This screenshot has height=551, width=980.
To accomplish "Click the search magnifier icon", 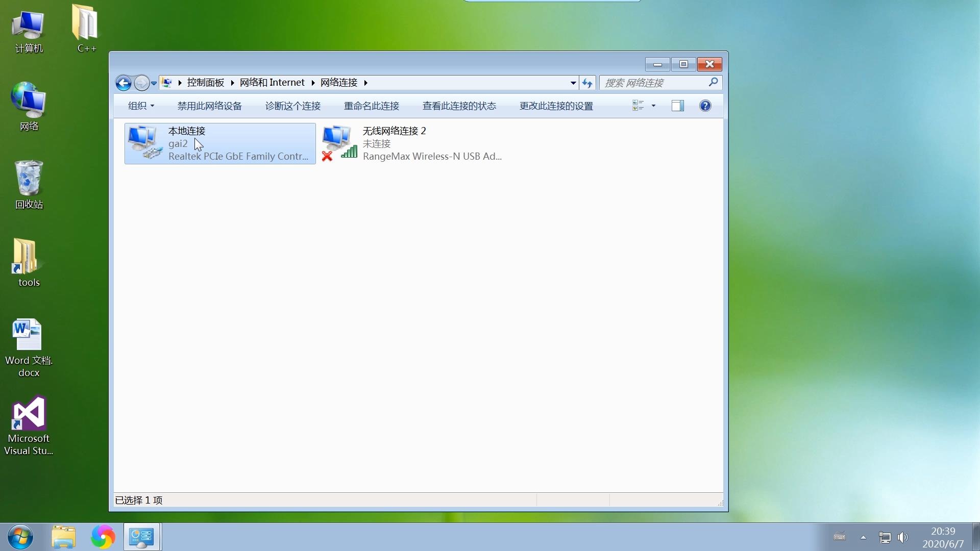I will 713,82.
